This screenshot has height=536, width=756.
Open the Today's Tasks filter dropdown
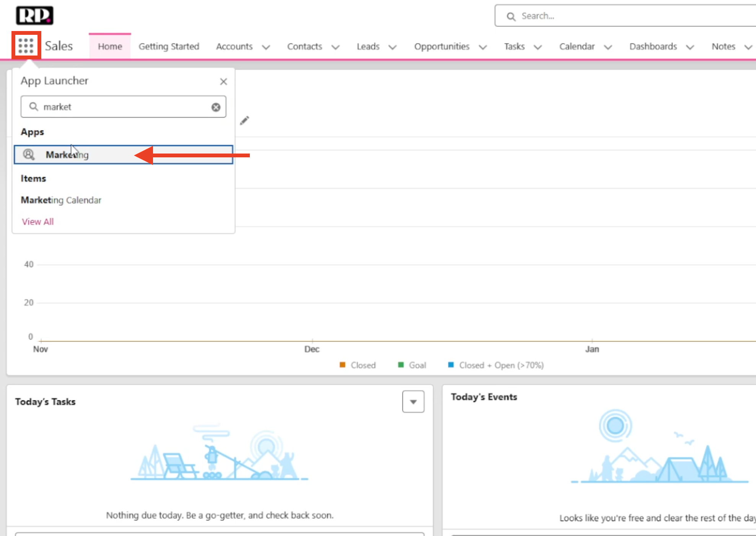tap(413, 402)
